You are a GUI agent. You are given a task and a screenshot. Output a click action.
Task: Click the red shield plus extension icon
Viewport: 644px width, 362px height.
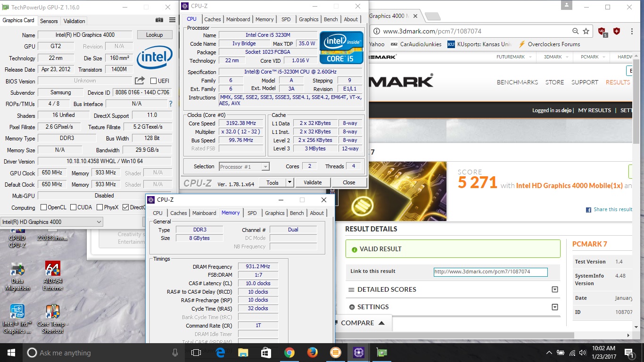pos(617,31)
